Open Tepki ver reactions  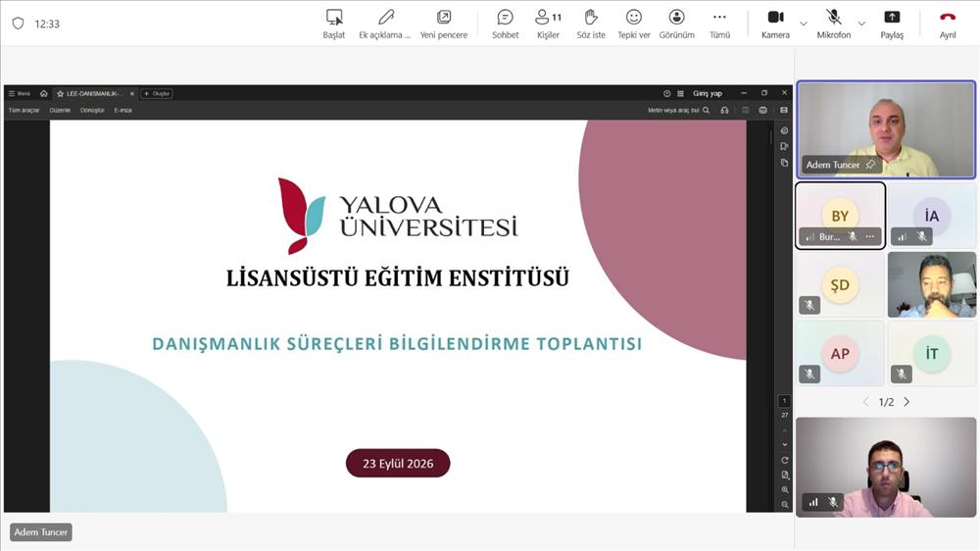click(634, 24)
